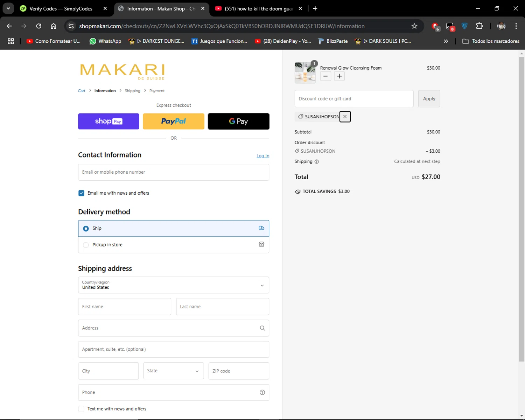
Task: Apply the discount code
Action: (429, 99)
